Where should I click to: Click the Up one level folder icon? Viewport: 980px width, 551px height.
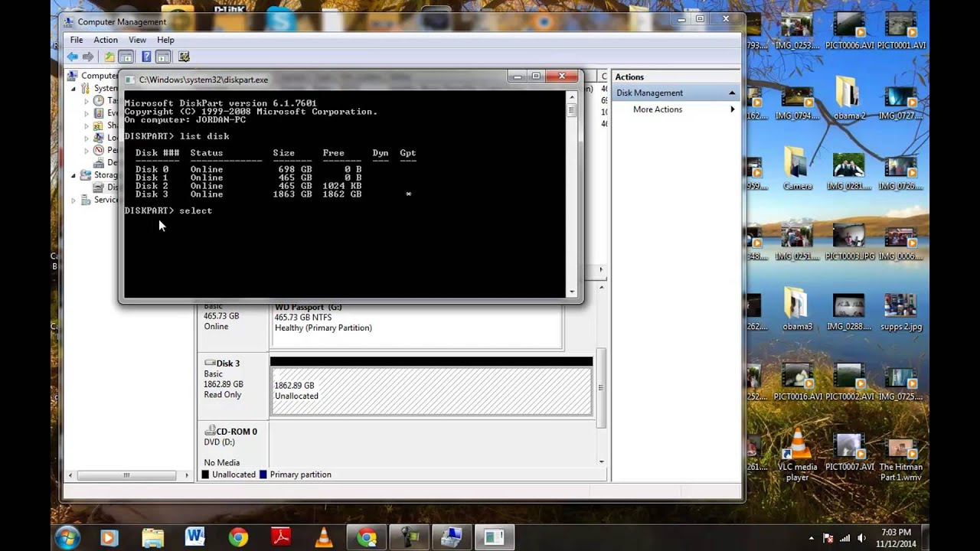(x=109, y=57)
